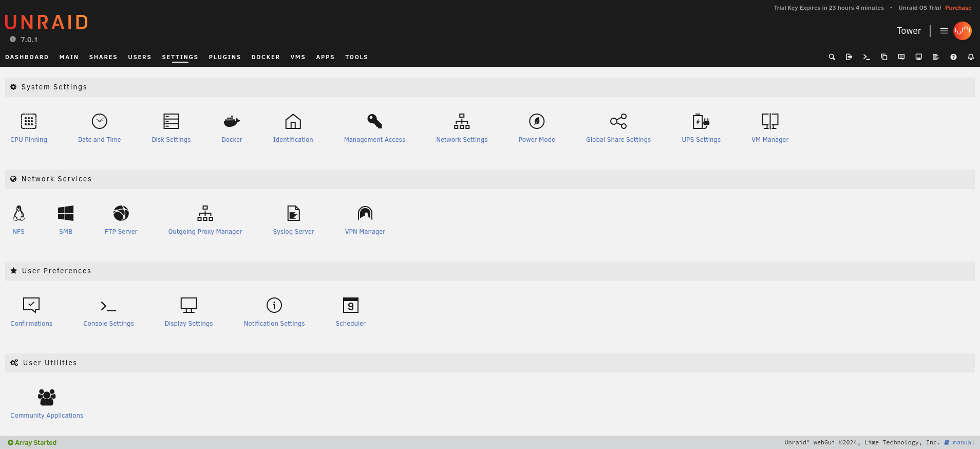Click the system info monitor icon in header
Image resolution: width=980 pixels, height=449 pixels.
coord(919,57)
